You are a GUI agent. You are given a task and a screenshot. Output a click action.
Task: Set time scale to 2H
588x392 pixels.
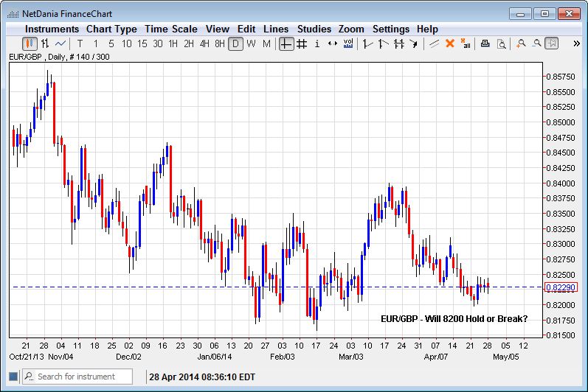tap(189, 43)
